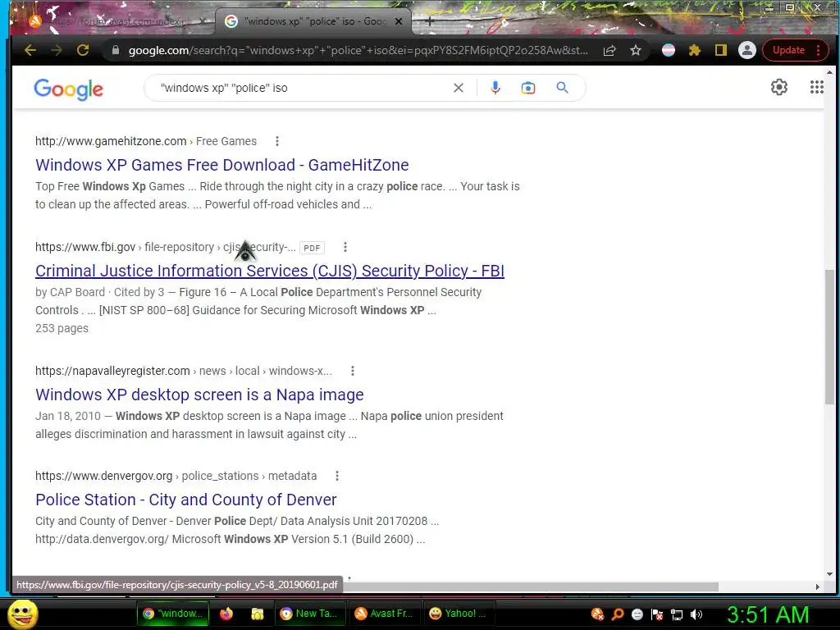Launch Firefox from the taskbar
This screenshot has height=630, width=840.
point(226,614)
